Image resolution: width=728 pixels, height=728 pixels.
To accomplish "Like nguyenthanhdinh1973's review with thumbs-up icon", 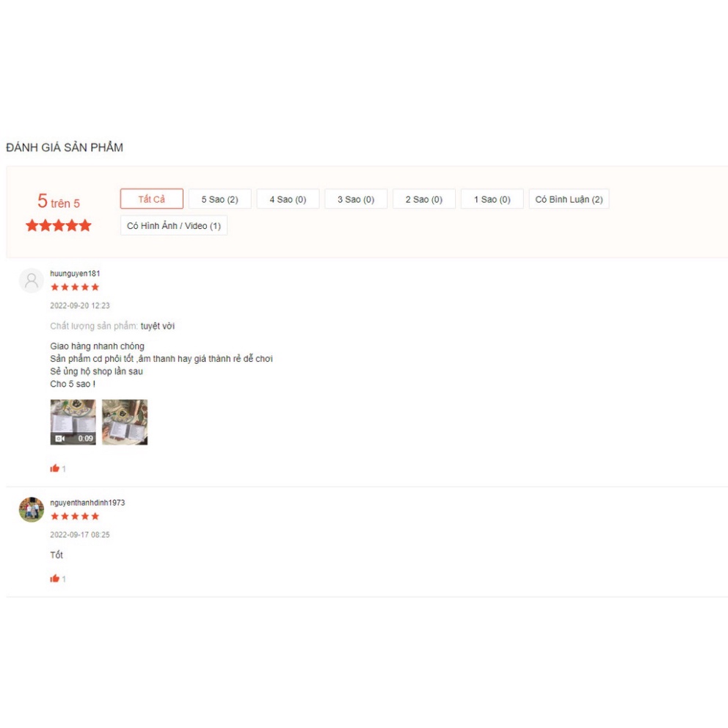I will (x=55, y=578).
